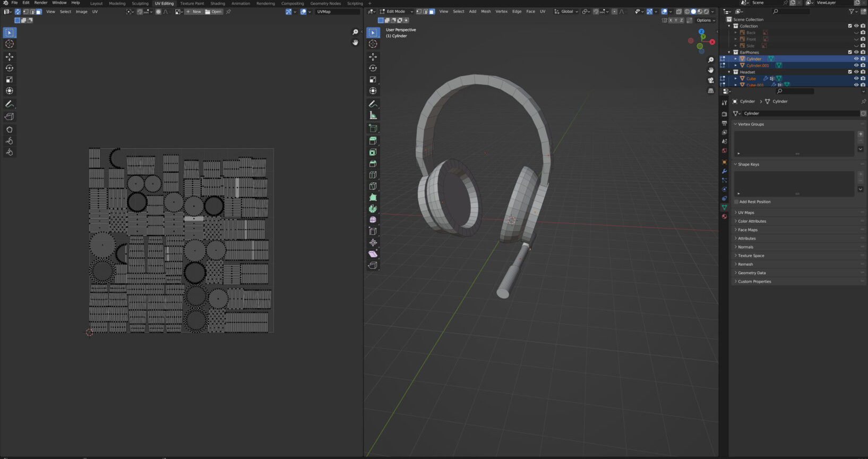
Task: Select the Grab tool in UV editor
Action: 10,130
